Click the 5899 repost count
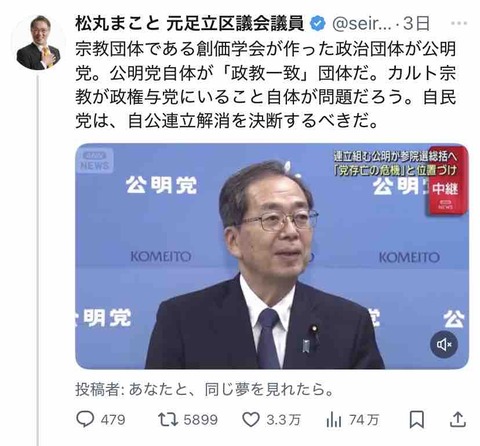Image resolution: width=480 pixels, height=446 pixels. click(201, 420)
